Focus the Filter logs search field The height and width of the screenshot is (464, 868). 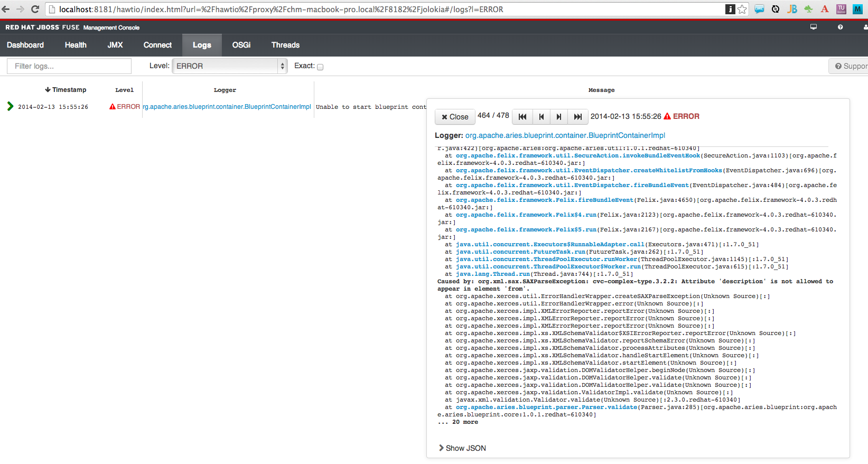pos(69,66)
